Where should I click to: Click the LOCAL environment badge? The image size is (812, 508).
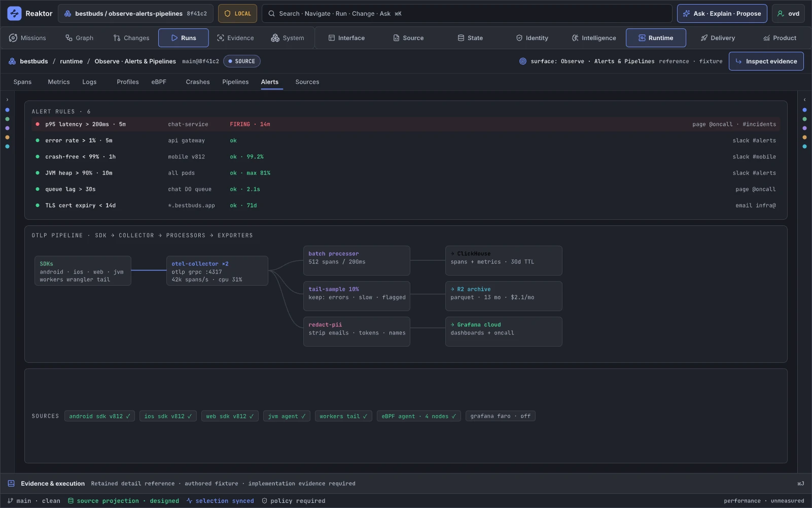point(237,14)
